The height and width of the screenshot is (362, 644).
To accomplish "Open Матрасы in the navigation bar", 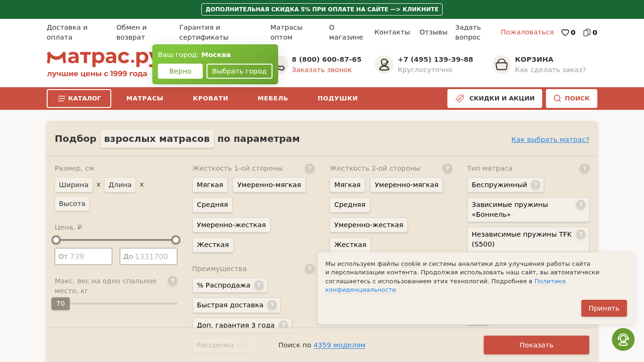I will click(145, 99).
